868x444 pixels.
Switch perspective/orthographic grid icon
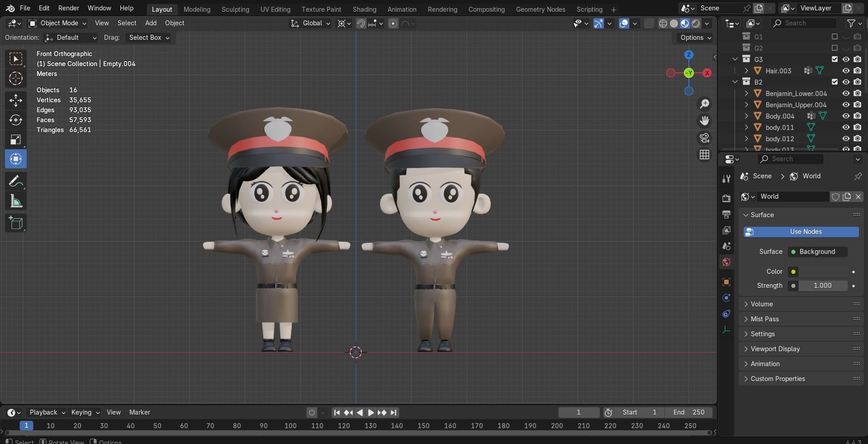(x=704, y=155)
